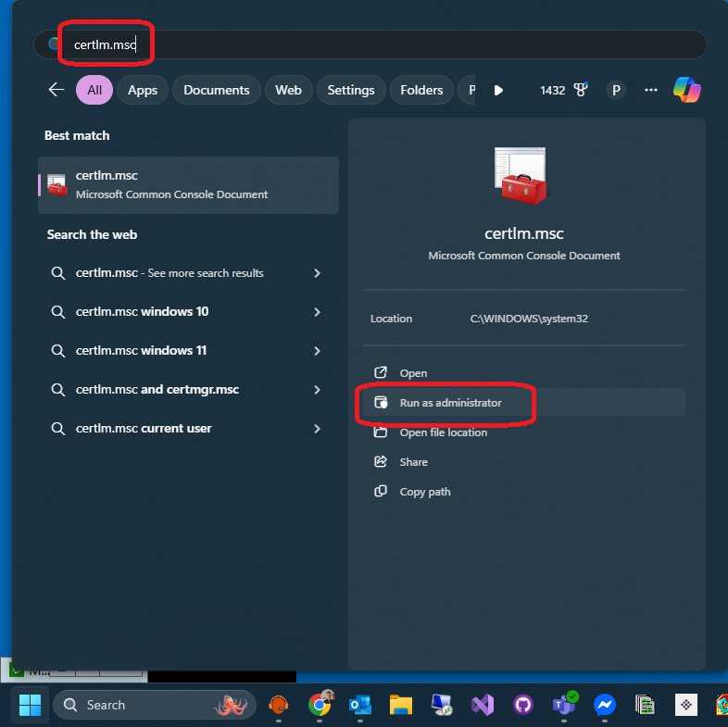Expand the certlm.msc windows 10 chevron
The image size is (728, 727).
coord(317,311)
